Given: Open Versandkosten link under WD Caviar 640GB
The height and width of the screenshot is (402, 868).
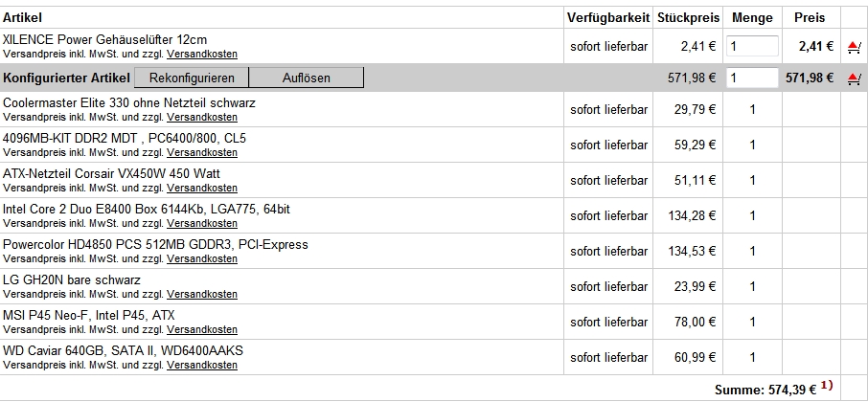Looking at the screenshot, I should (x=202, y=365).
